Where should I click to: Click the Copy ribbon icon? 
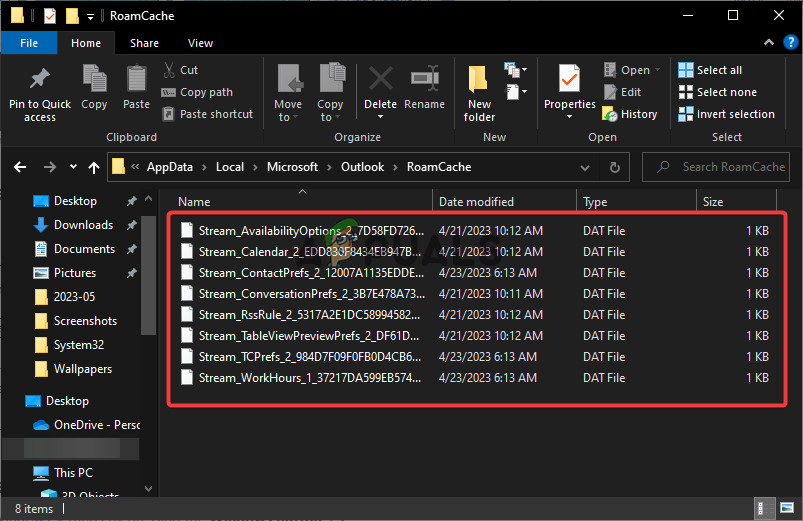tap(94, 79)
